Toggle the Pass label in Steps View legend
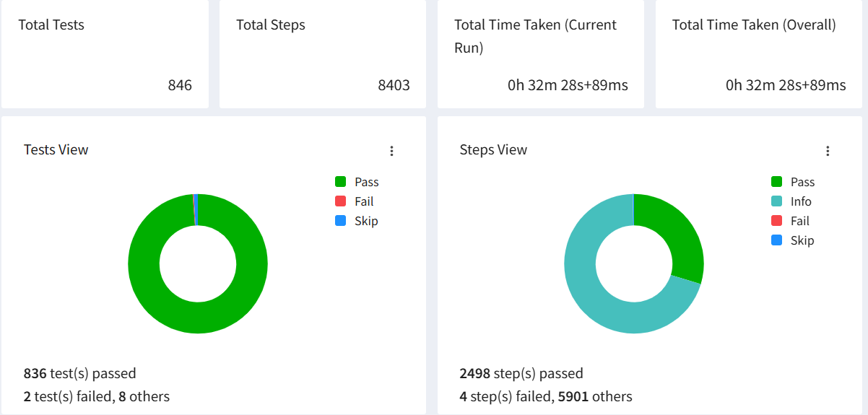Screen dimensions: 868x415 click(x=802, y=182)
